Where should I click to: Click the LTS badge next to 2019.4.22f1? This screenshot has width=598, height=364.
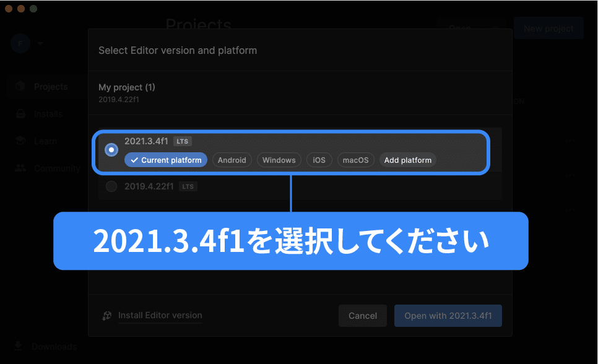click(188, 186)
